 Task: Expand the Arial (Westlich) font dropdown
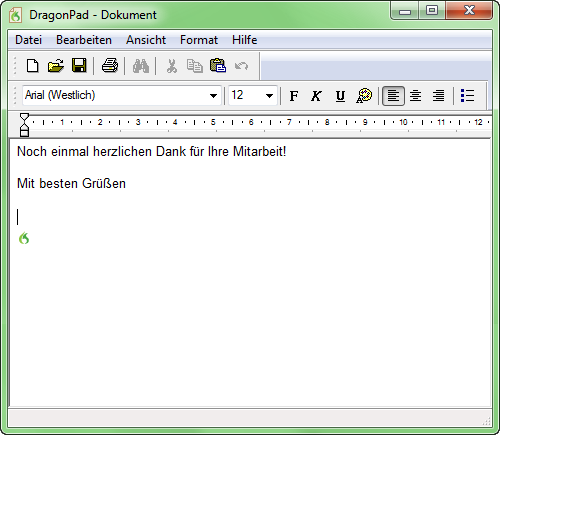(213, 96)
